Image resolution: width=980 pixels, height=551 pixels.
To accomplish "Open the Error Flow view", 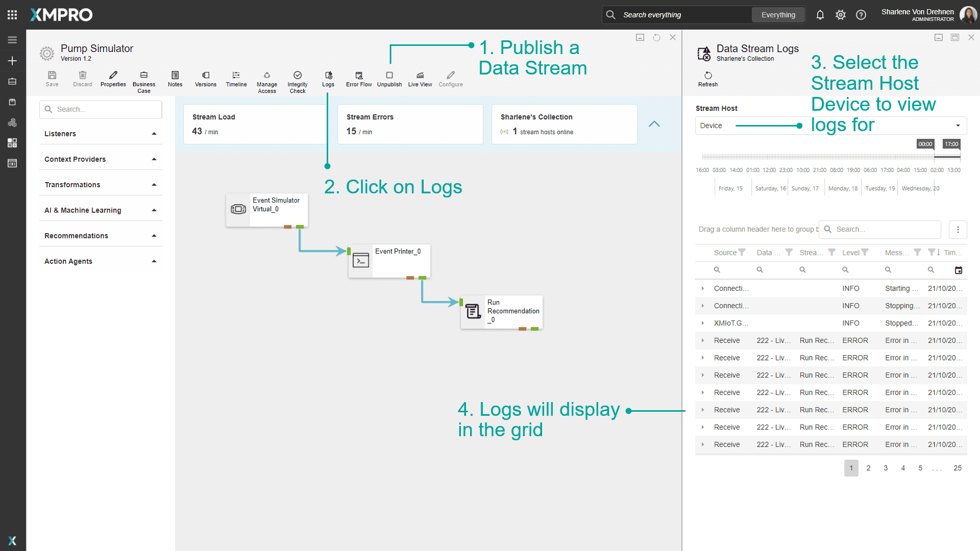I will pyautogui.click(x=359, y=79).
